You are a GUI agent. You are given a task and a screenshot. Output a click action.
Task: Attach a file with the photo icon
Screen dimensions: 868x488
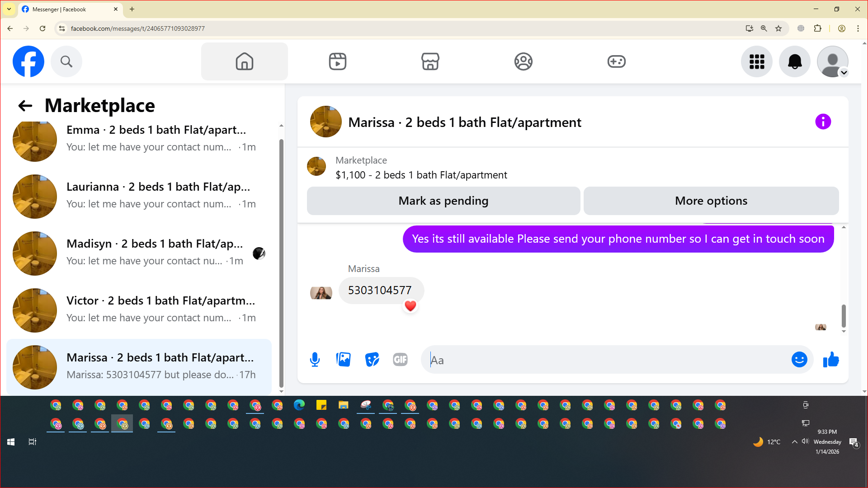click(343, 360)
